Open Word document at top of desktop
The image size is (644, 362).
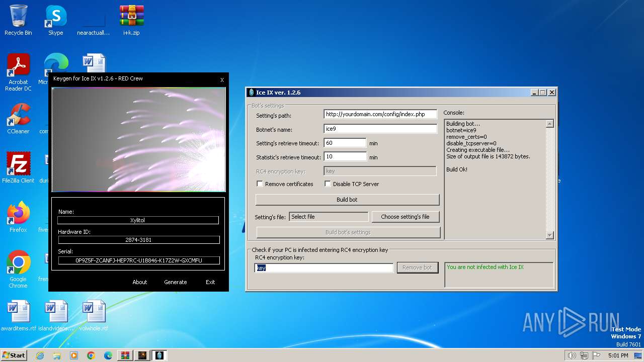pyautogui.click(x=94, y=63)
